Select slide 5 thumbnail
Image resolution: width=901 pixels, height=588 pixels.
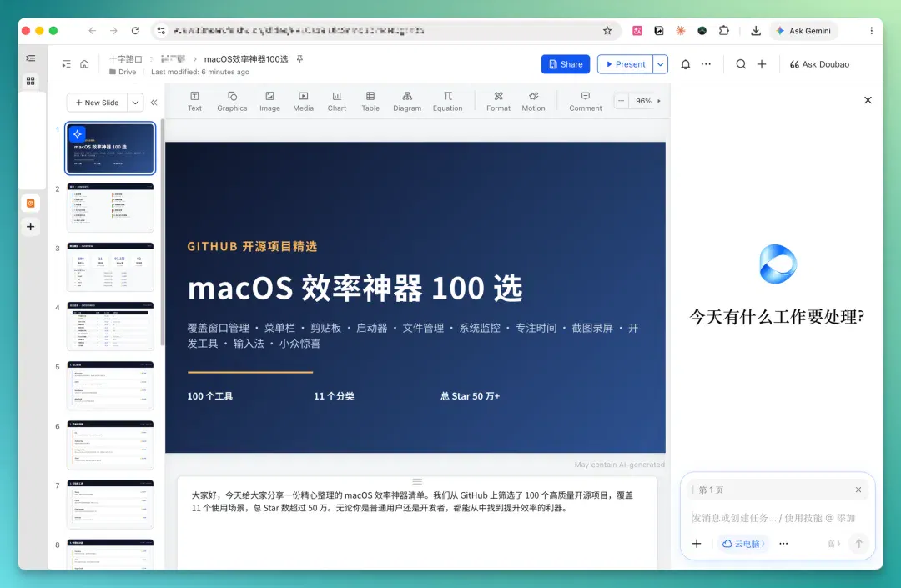click(110, 385)
